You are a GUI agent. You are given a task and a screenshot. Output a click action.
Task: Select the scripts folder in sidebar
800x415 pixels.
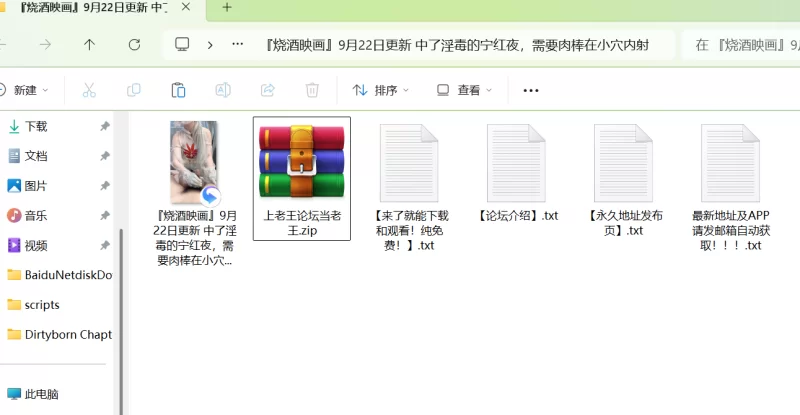click(42, 305)
